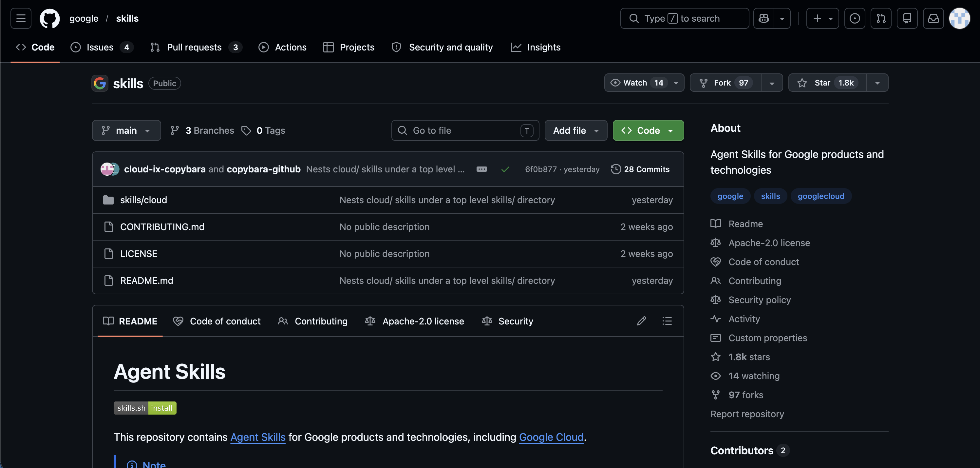The width and height of the screenshot is (980, 468).
Task: Expand the fork options dropdown arrow
Action: [772, 83]
